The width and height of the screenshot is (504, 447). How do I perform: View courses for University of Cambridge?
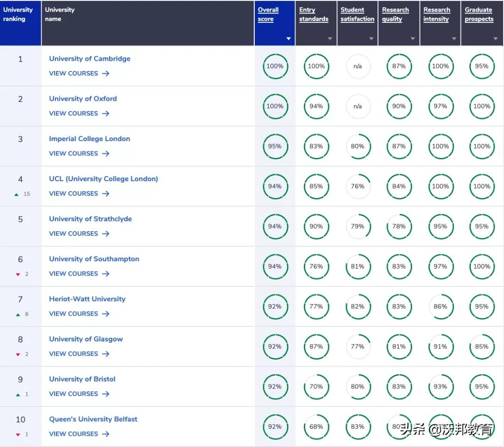(79, 73)
